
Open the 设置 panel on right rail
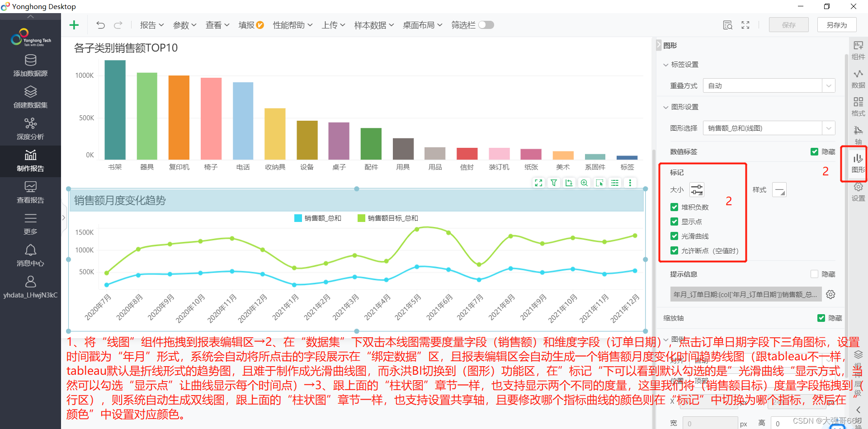(858, 192)
